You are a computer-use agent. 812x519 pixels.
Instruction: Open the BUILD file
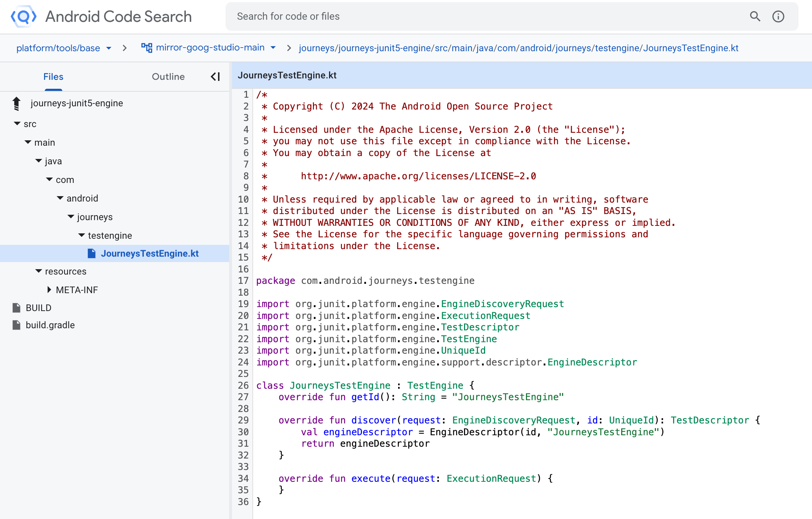(x=38, y=308)
